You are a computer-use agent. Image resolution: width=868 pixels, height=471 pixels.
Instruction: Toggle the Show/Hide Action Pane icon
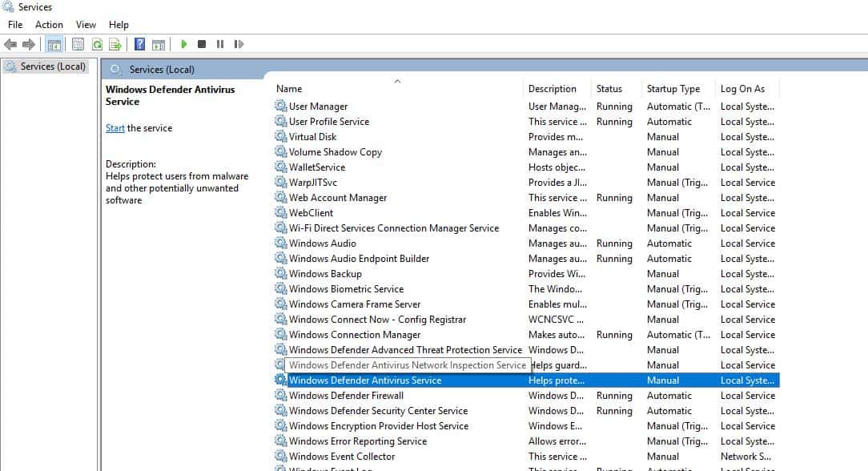(159, 44)
